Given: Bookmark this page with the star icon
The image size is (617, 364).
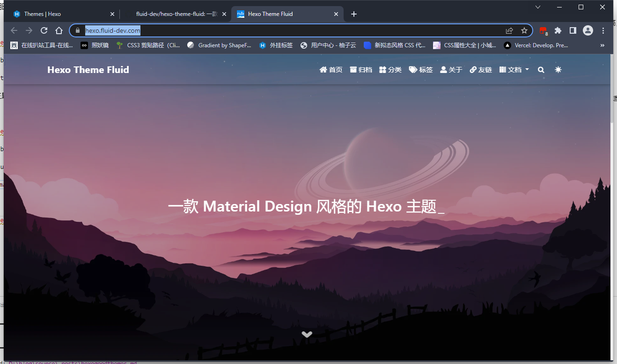Looking at the screenshot, I should coord(524,30).
